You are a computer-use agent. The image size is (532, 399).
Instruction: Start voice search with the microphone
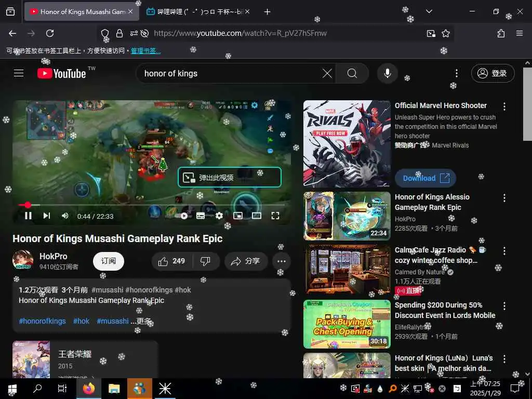pos(388,73)
